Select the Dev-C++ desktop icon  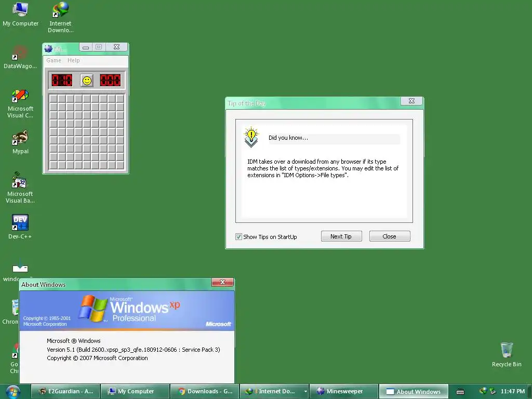[x=20, y=227]
